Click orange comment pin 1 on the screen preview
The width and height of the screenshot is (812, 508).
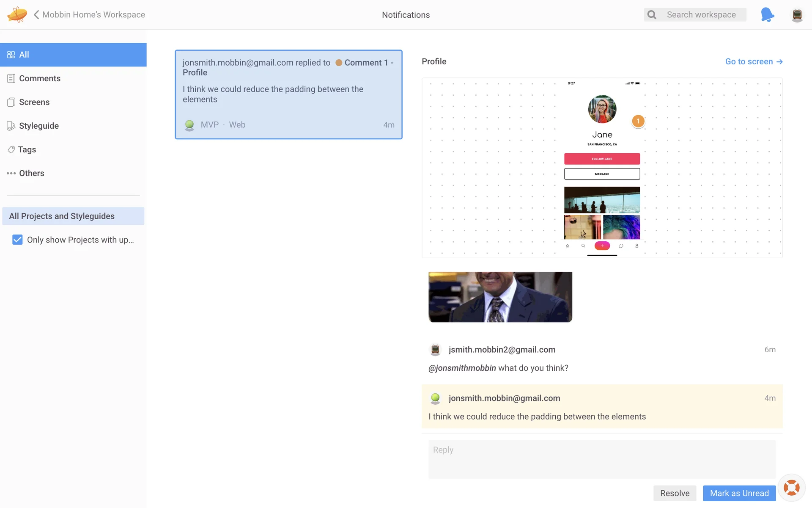click(638, 121)
